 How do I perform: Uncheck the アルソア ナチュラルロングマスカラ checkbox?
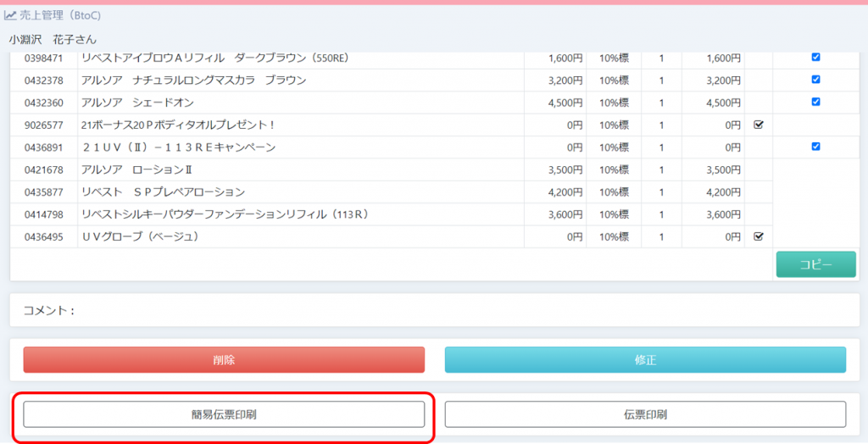[x=815, y=80]
